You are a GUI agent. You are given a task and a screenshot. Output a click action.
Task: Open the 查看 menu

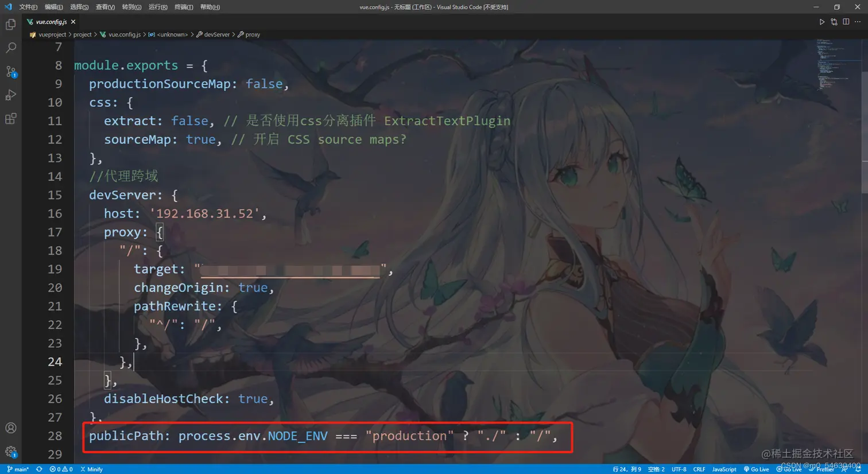pyautogui.click(x=105, y=7)
